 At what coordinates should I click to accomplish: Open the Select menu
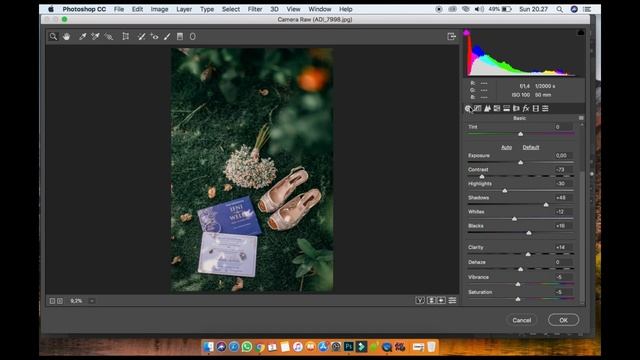point(231,9)
